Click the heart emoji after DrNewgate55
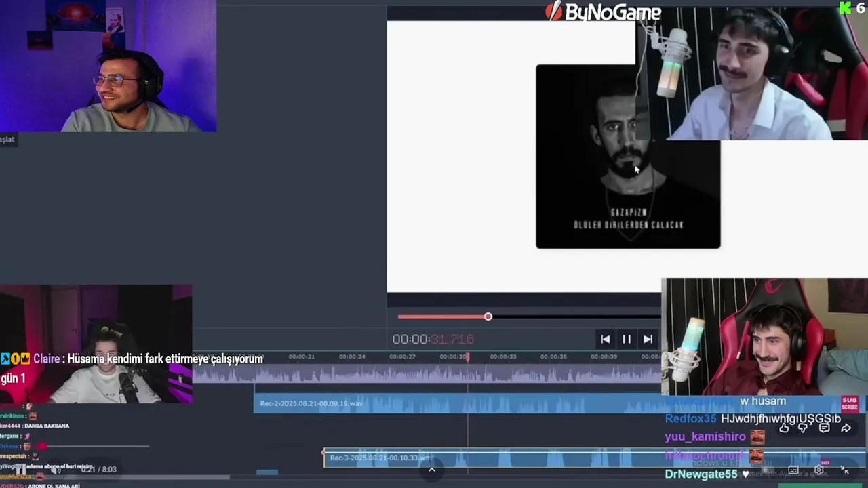The width and height of the screenshot is (868, 488). (745, 474)
